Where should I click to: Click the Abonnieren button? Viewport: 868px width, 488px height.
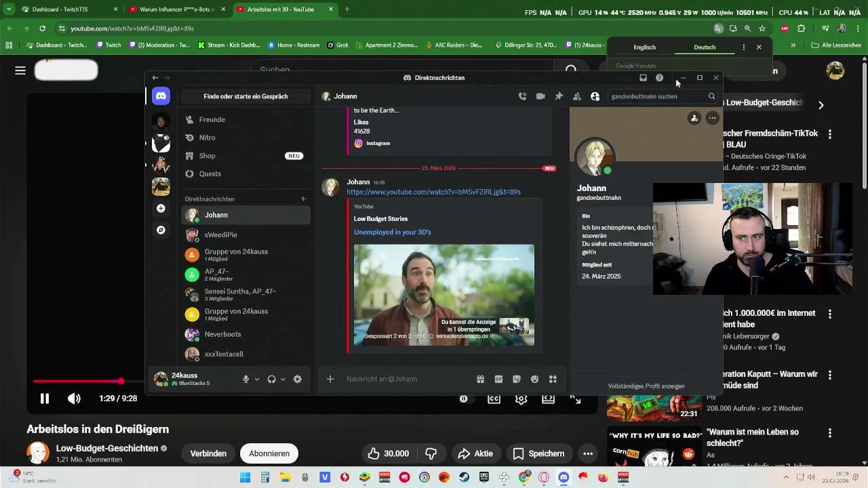pyautogui.click(x=269, y=453)
